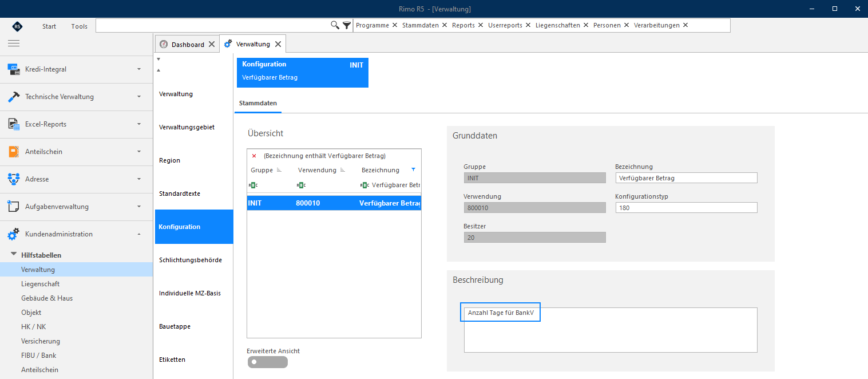Remove the Reports filter tag

coord(480,25)
